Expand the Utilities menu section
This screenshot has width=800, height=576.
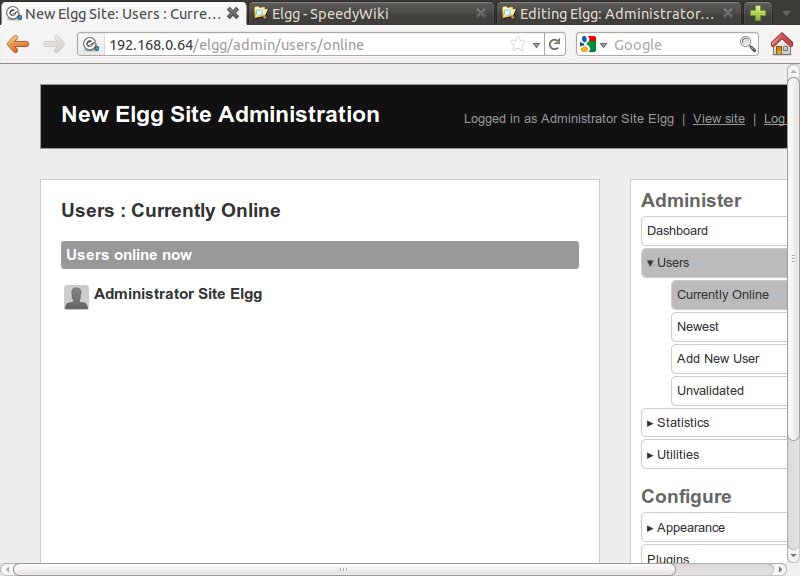714,455
